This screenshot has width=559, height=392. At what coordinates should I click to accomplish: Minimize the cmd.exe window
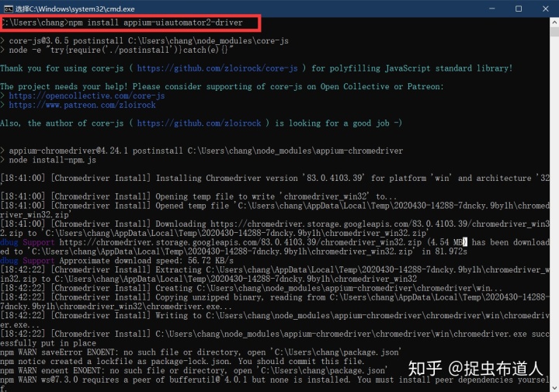click(x=492, y=9)
